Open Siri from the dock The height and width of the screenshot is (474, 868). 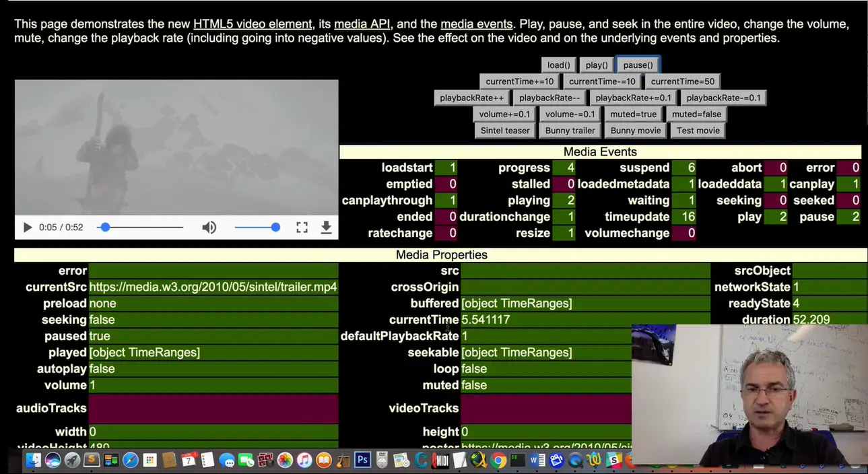(53, 461)
